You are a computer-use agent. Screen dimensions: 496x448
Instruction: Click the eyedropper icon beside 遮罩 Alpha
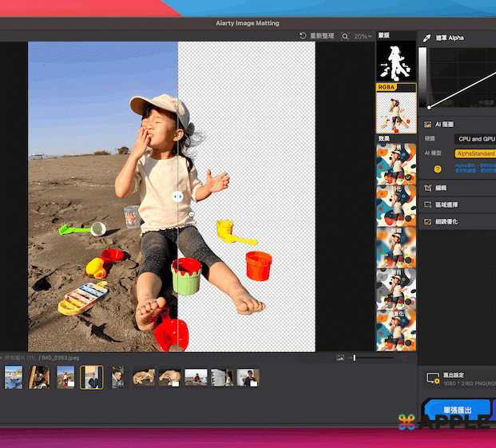(427, 38)
